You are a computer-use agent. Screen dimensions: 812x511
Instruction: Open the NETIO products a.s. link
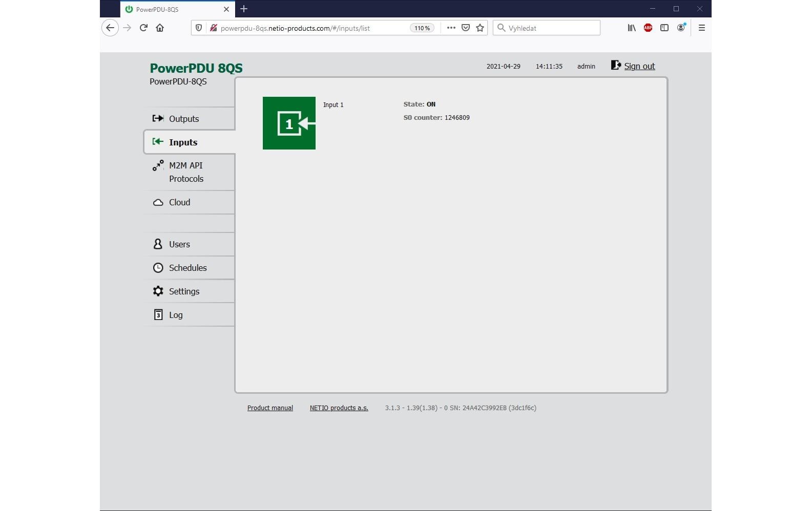click(339, 408)
